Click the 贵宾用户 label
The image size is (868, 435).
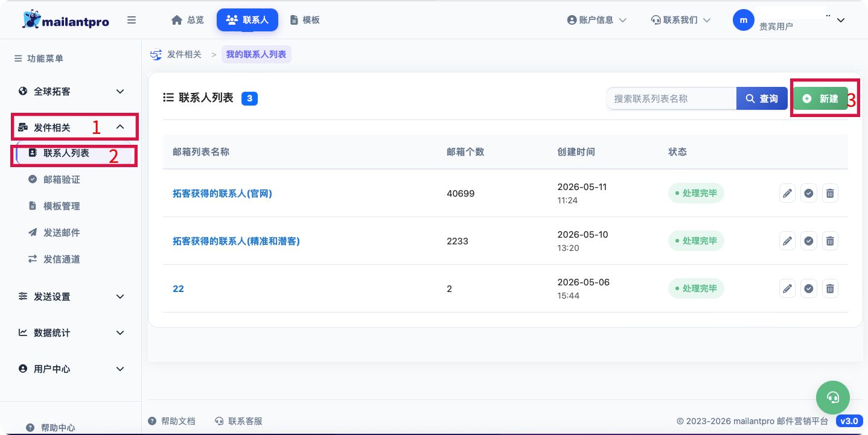776,27
